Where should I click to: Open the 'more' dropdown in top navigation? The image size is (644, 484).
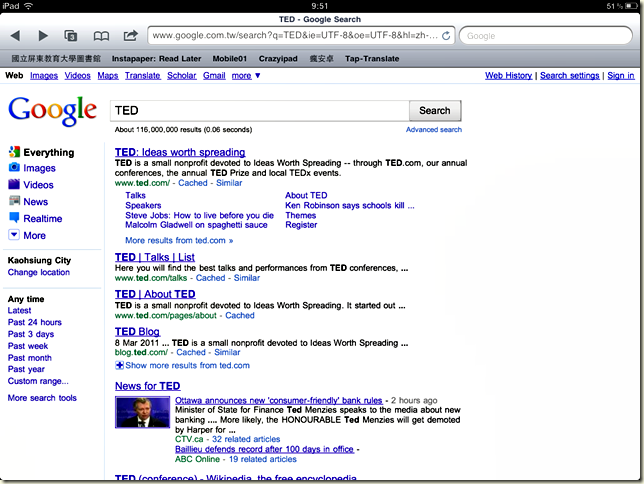[246, 76]
